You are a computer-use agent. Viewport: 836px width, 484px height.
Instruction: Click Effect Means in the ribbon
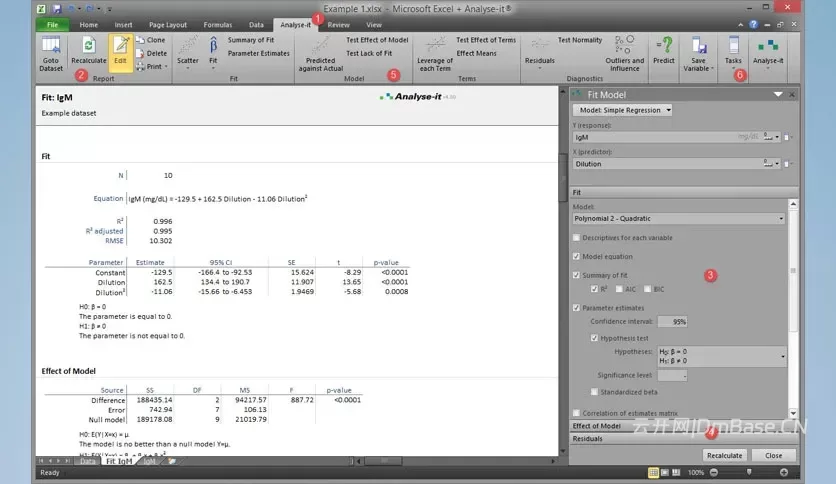[x=476, y=53]
